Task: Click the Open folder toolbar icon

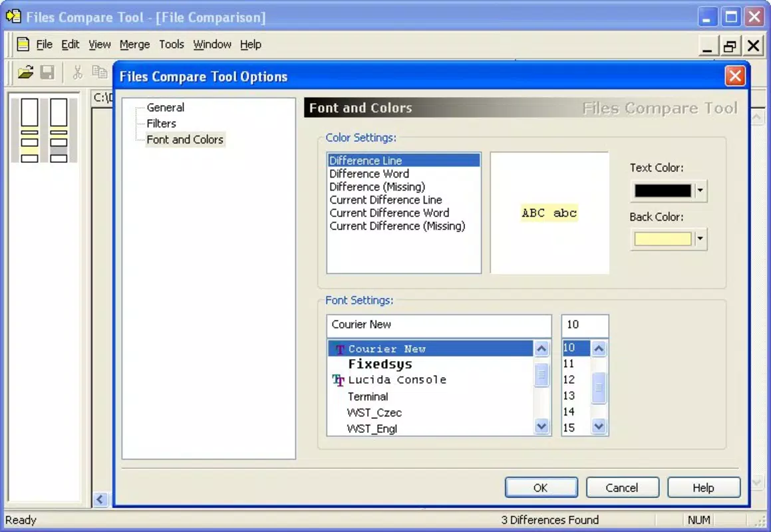Action: click(x=25, y=72)
